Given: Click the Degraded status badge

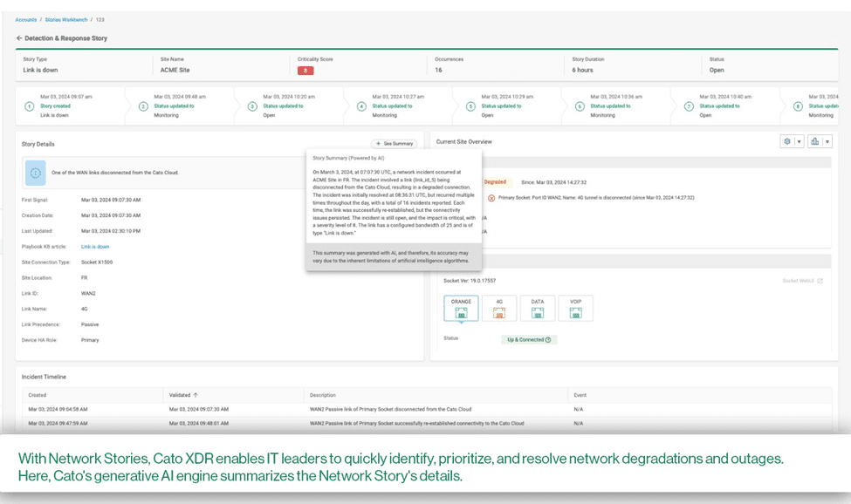Looking at the screenshot, I should point(495,182).
